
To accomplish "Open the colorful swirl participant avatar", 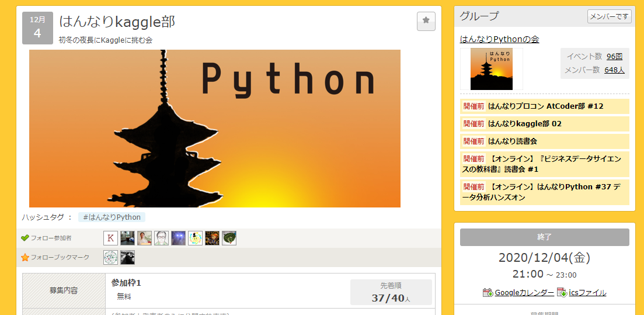I will [x=195, y=238].
